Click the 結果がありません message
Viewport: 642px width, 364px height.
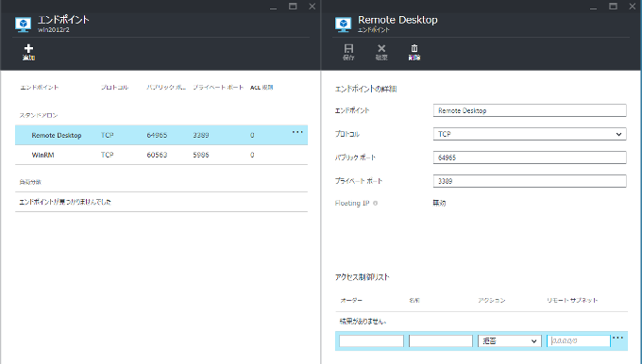[x=363, y=322]
